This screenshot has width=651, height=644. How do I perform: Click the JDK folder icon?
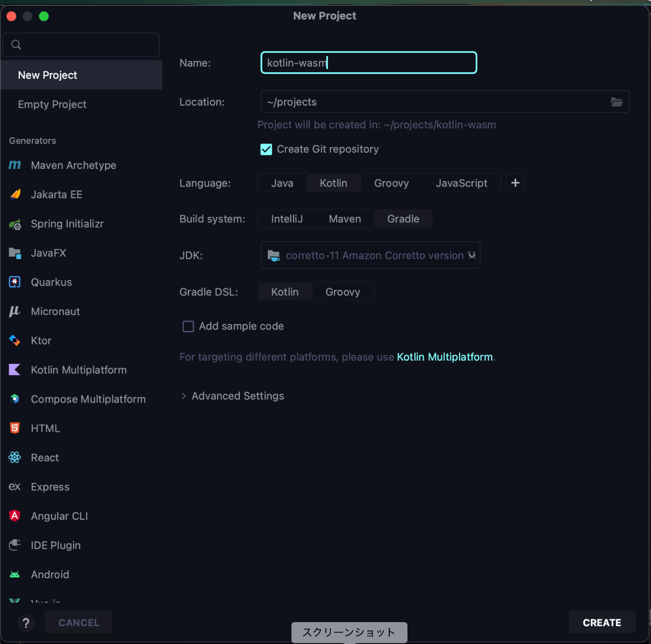(x=274, y=255)
